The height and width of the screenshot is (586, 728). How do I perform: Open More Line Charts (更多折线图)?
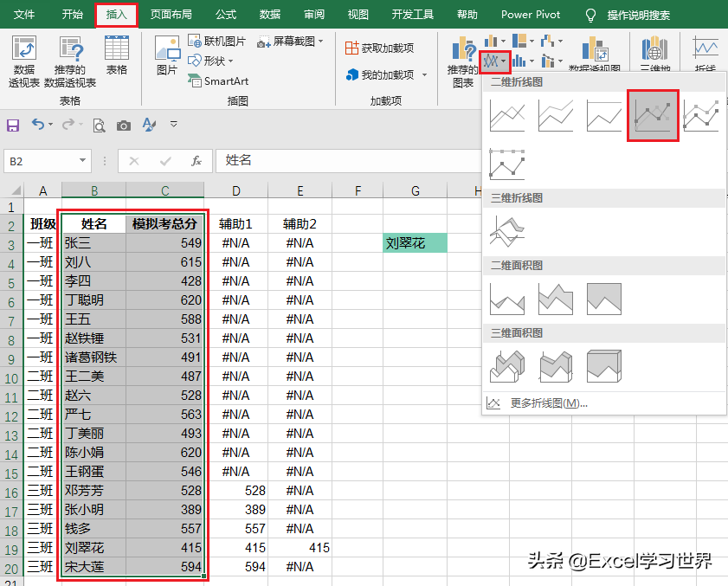click(x=548, y=403)
